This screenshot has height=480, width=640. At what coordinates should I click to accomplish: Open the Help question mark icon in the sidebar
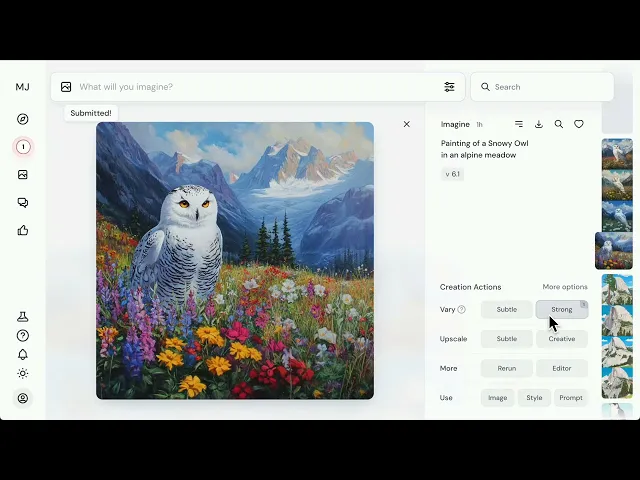tap(23, 336)
